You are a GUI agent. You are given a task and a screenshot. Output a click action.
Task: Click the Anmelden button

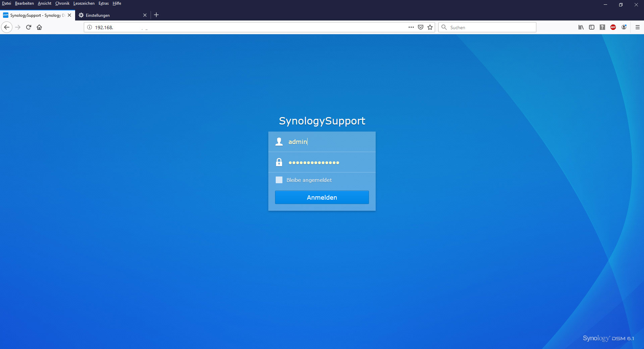[322, 197]
